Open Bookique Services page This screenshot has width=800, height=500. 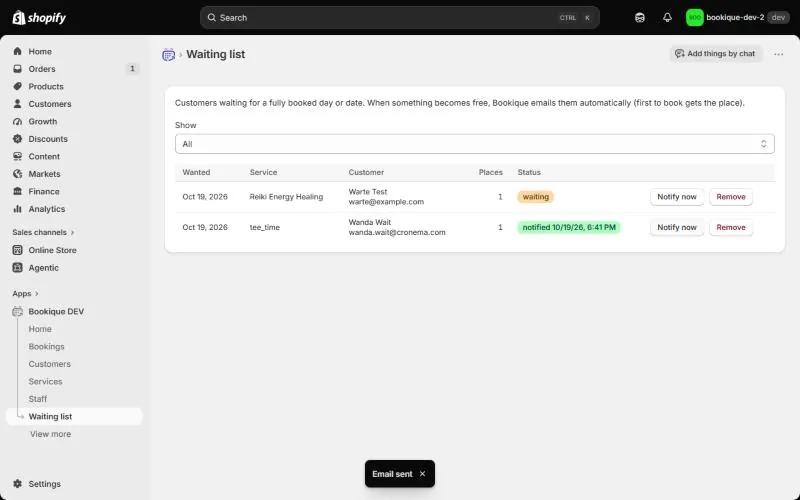pyautogui.click(x=45, y=382)
